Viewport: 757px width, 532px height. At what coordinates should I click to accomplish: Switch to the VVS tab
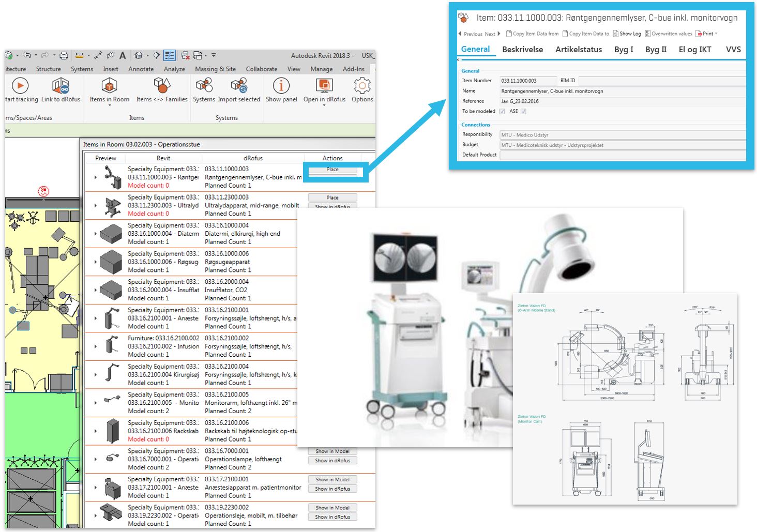pos(733,50)
